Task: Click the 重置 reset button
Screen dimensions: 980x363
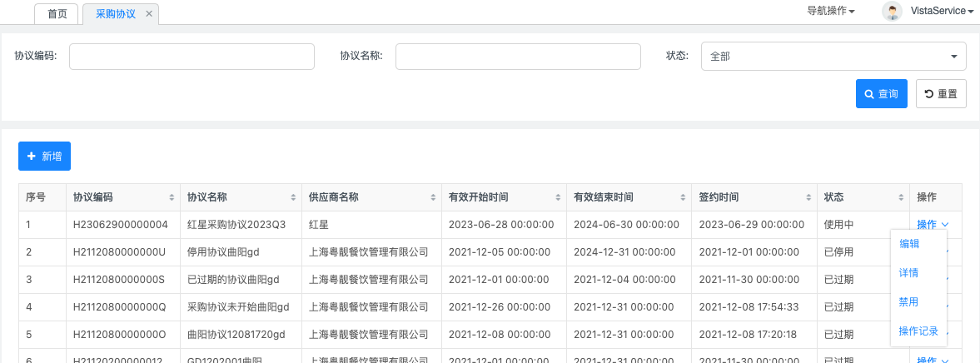Action: (941, 94)
